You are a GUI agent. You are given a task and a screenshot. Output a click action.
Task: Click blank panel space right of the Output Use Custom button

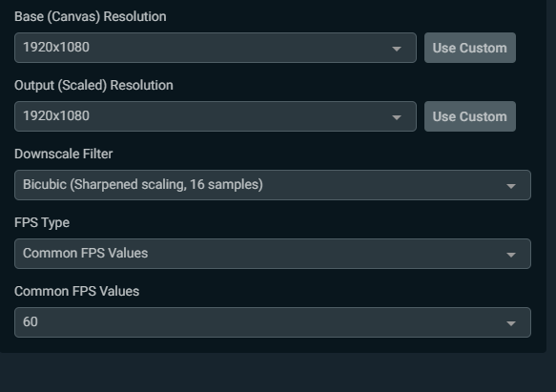pos(531,116)
